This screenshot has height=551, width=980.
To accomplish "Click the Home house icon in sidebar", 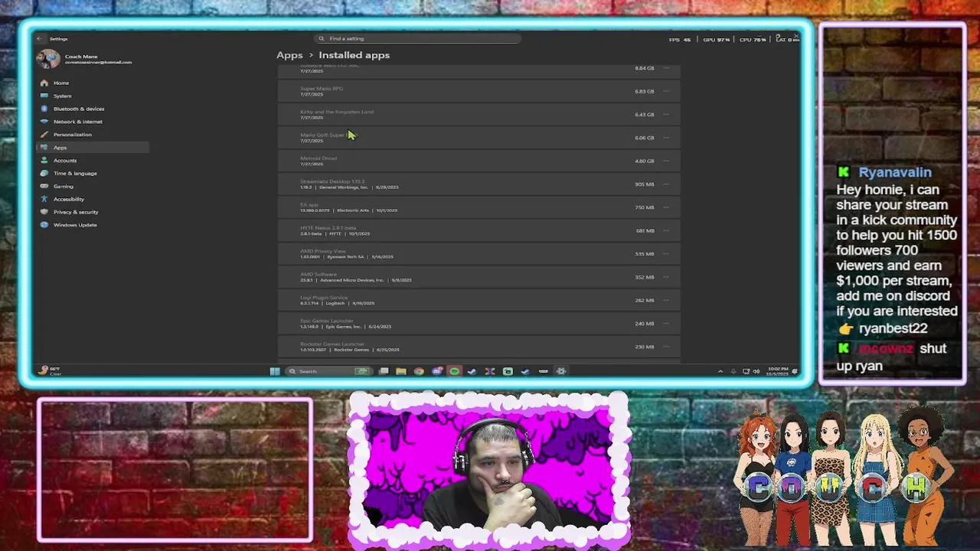I will pyautogui.click(x=44, y=83).
